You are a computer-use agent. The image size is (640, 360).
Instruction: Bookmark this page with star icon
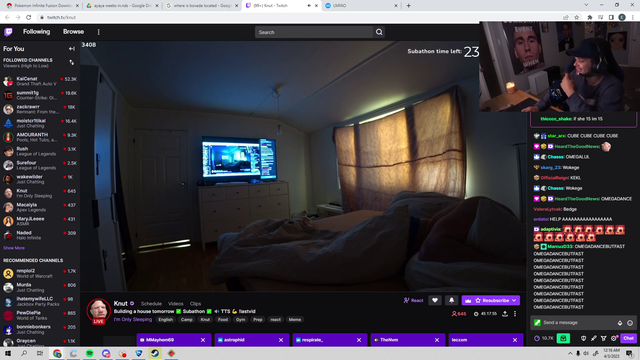pyautogui.click(x=576, y=17)
